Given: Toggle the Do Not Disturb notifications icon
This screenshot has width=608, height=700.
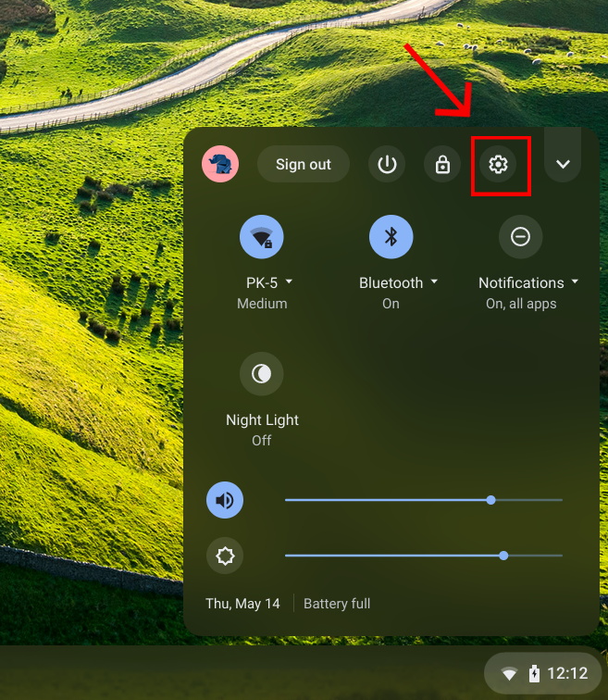Looking at the screenshot, I should 520,237.
